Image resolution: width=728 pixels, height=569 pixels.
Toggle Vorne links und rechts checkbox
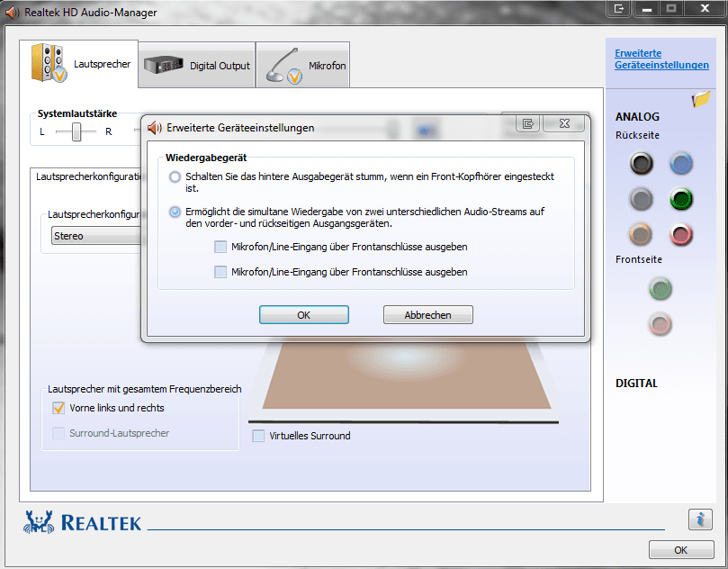[x=58, y=408]
